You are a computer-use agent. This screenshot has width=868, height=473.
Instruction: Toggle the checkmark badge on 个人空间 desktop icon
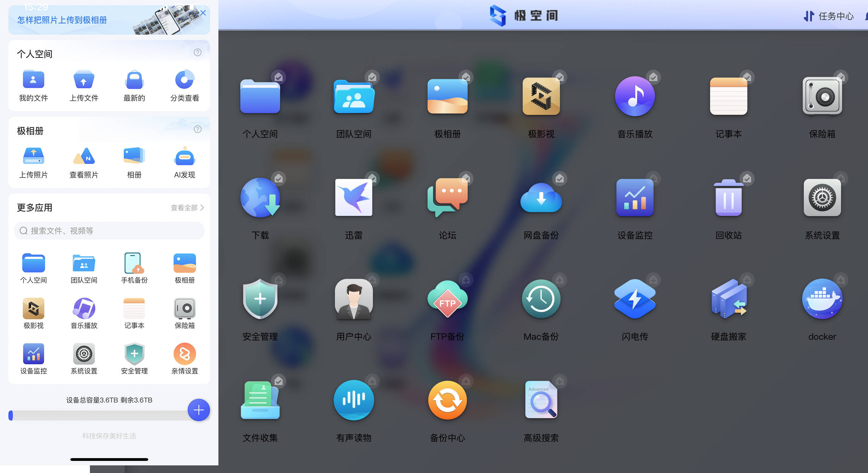click(x=278, y=77)
